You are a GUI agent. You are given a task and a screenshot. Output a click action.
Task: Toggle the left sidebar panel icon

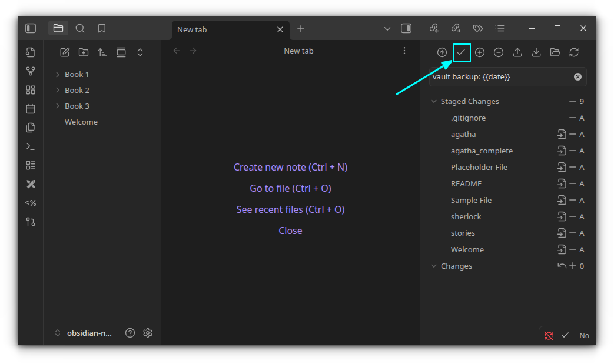click(30, 28)
